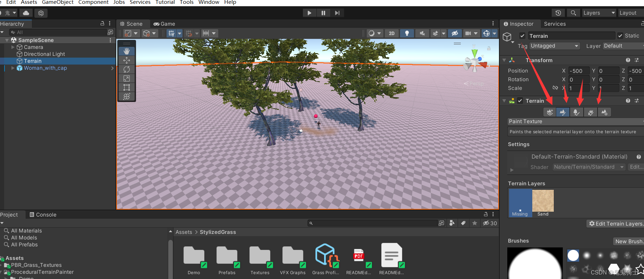Select the Rect tool in Scene toolbar

(127, 87)
